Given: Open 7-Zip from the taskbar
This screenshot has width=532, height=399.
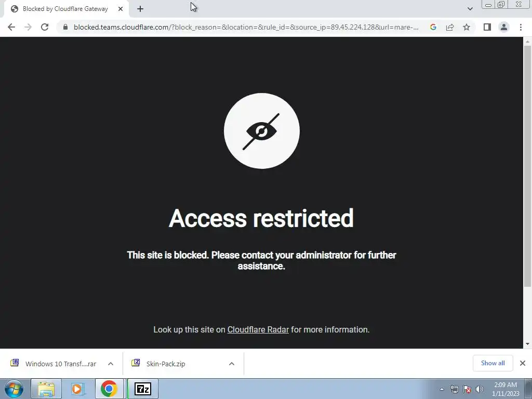Looking at the screenshot, I should [x=143, y=389].
